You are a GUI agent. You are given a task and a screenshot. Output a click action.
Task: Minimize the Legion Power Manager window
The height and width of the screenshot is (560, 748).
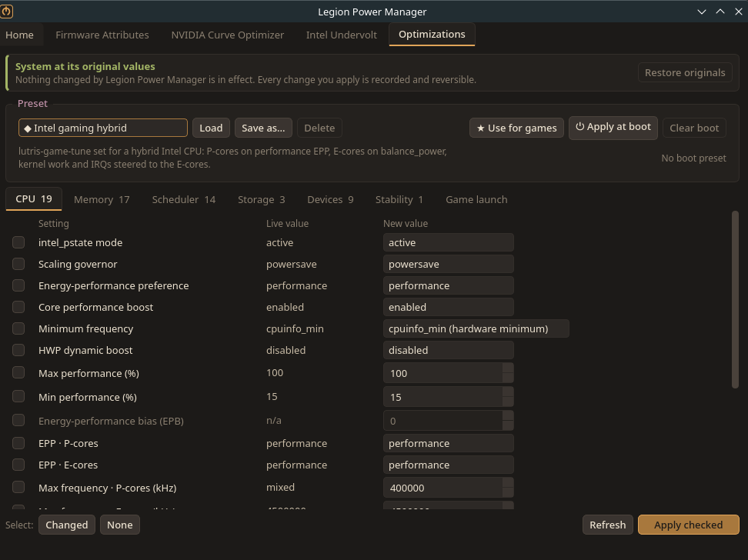[702, 12]
